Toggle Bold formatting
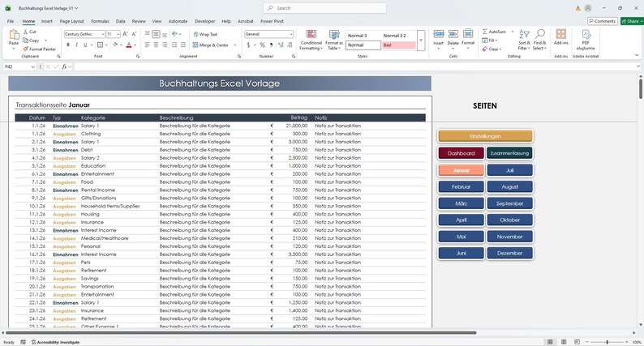The image size is (644, 346). [68, 45]
